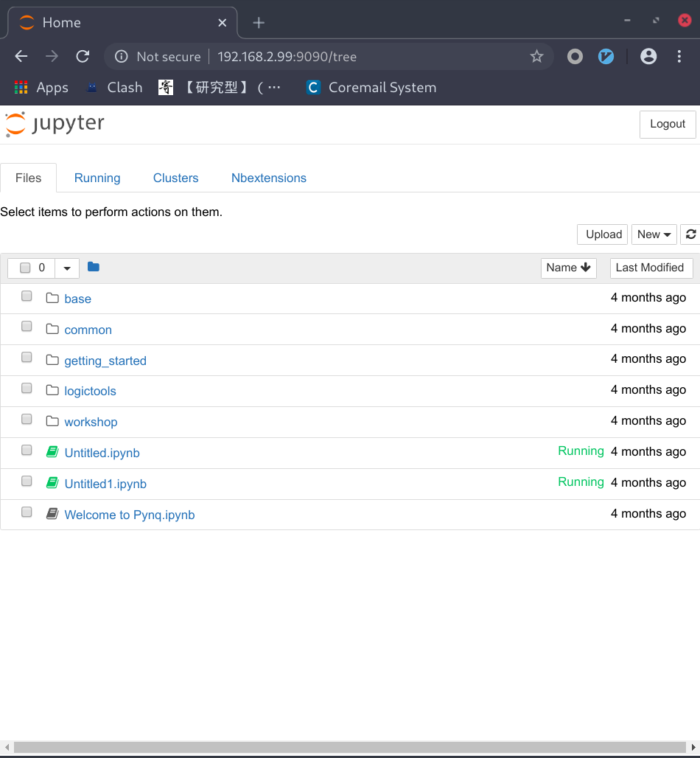Click the Jupyter logo
This screenshot has width=700, height=758.
[x=55, y=124]
